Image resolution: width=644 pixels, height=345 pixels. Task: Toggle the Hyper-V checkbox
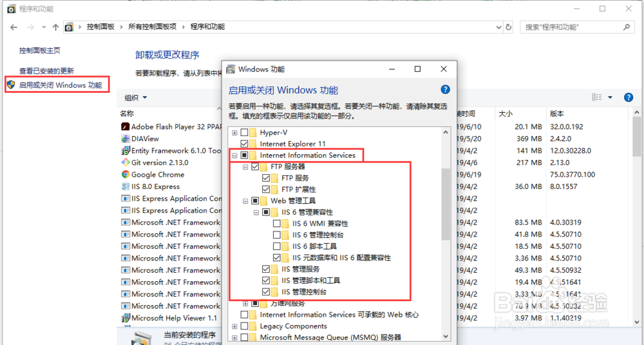[244, 132]
